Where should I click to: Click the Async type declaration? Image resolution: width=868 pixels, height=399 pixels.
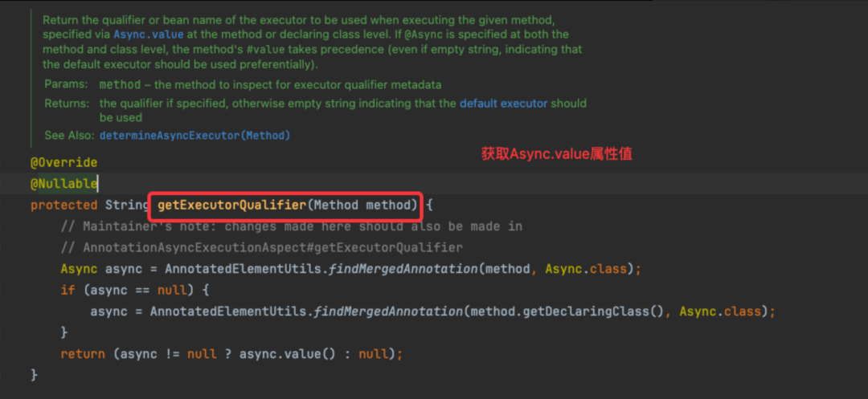(x=79, y=269)
